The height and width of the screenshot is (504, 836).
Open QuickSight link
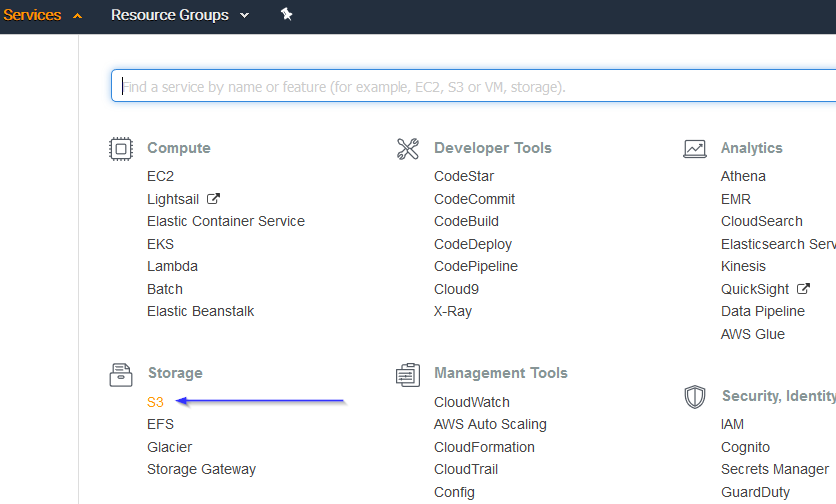tap(755, 289)
